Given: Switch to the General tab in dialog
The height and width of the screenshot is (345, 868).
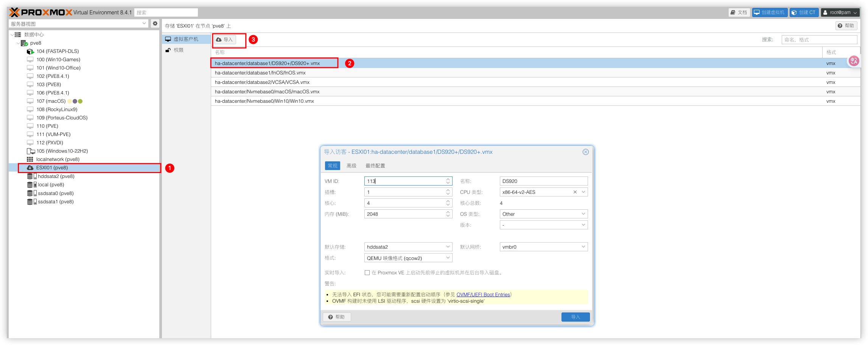Looking at the screenshot, I should tap(333, 166).
